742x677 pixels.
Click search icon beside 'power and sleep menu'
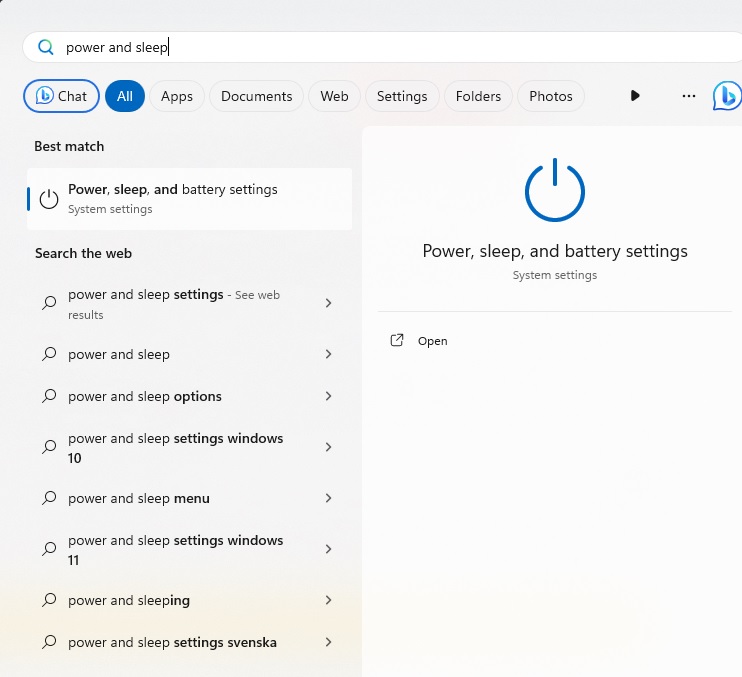[x=49, y=498]
